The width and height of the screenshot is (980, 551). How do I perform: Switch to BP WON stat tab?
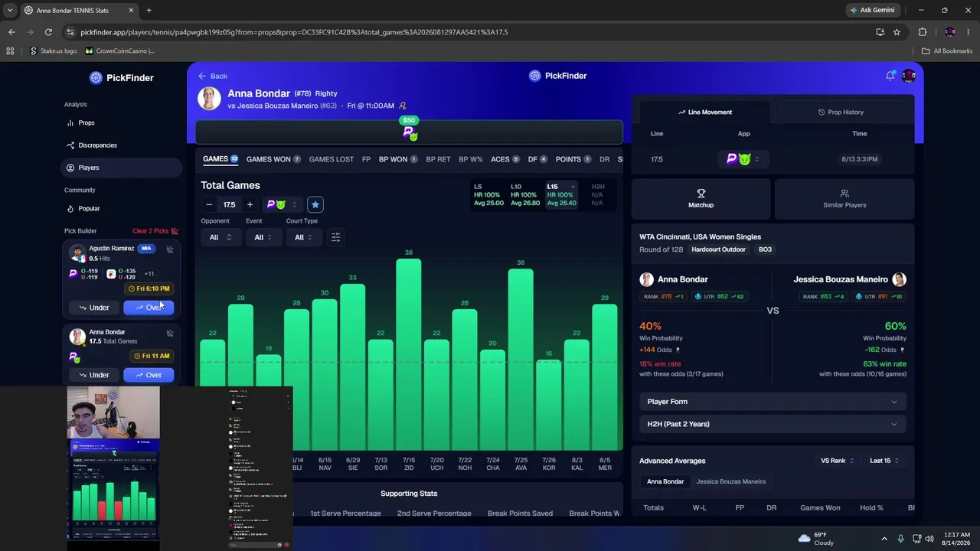pyautogui.click(x=398, y=159)
